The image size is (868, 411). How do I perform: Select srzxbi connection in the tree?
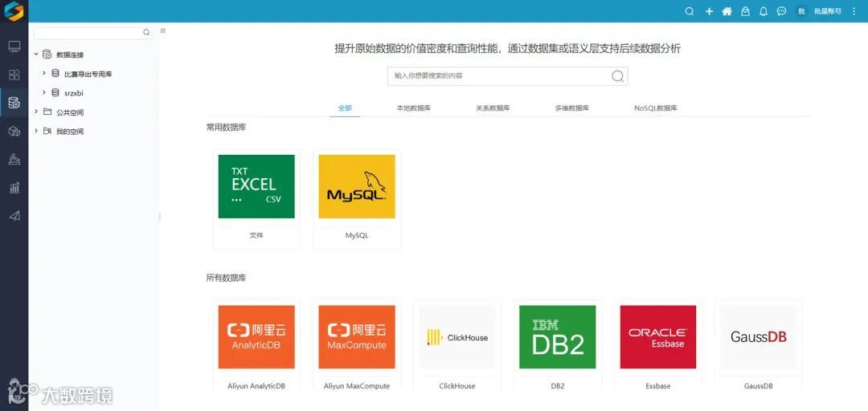pos(74,93)
